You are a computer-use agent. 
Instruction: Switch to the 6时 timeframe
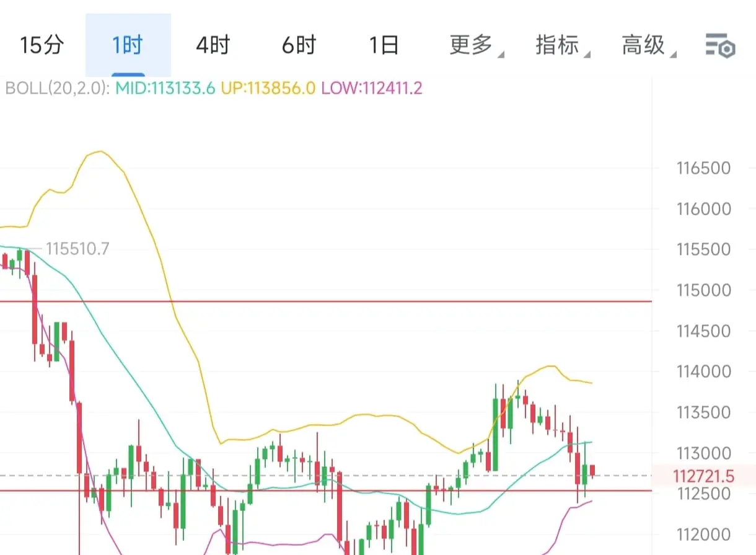[299, 45]
